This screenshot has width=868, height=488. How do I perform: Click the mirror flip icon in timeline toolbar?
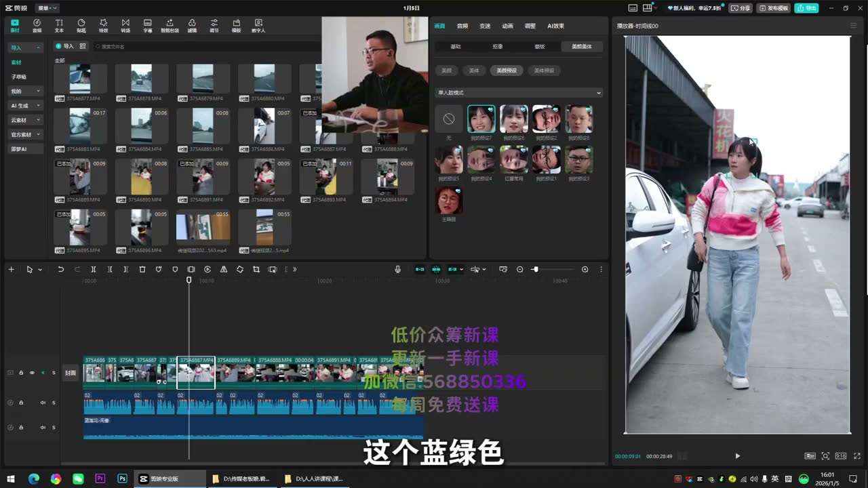pos(224,269)
